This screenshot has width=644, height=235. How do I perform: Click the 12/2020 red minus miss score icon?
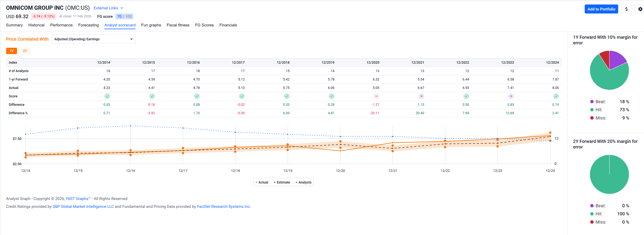pyautogui.click(x=376, y=96)
